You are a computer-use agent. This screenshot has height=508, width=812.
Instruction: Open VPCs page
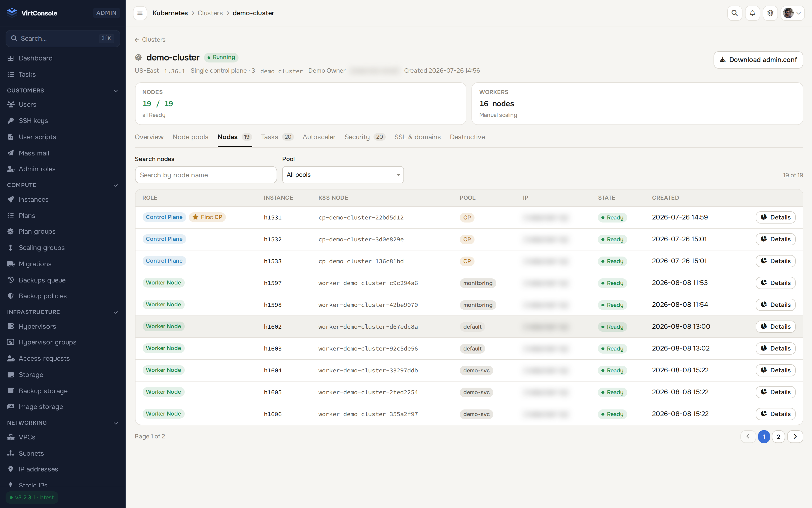pos(63,437)
